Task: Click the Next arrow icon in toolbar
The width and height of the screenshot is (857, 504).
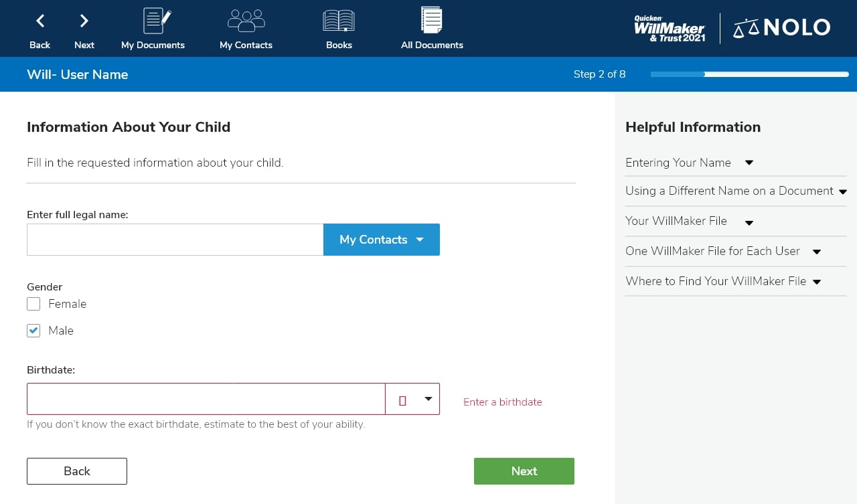Action: coord(84,21)
